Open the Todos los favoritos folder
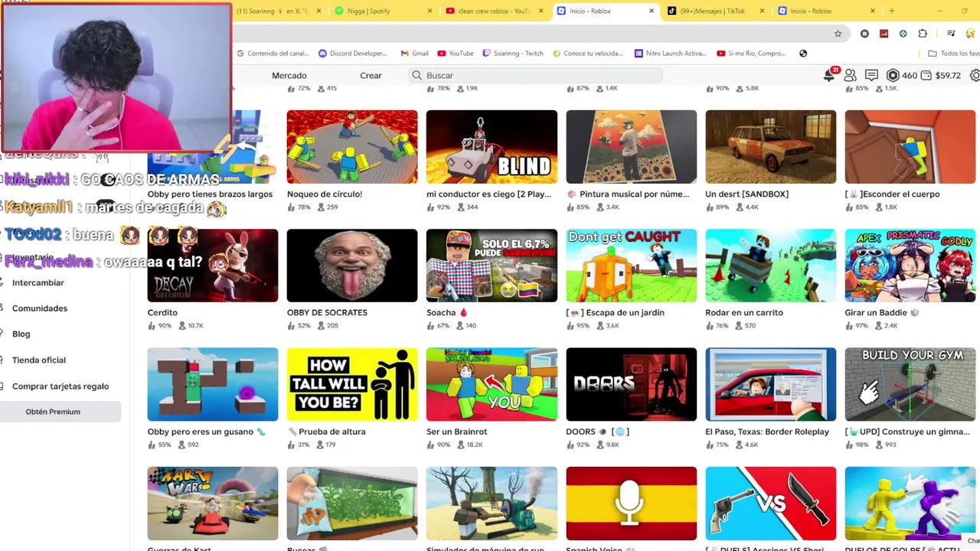 click(954, 54)
